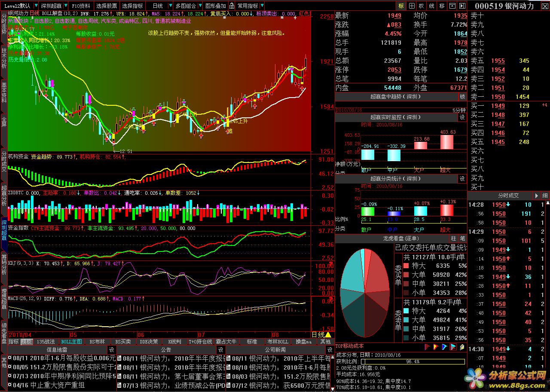The image size is (550, 392).
Task: Switch 龙虎看盘 to 柱 bar view
Action: click(x=454, y=238)
